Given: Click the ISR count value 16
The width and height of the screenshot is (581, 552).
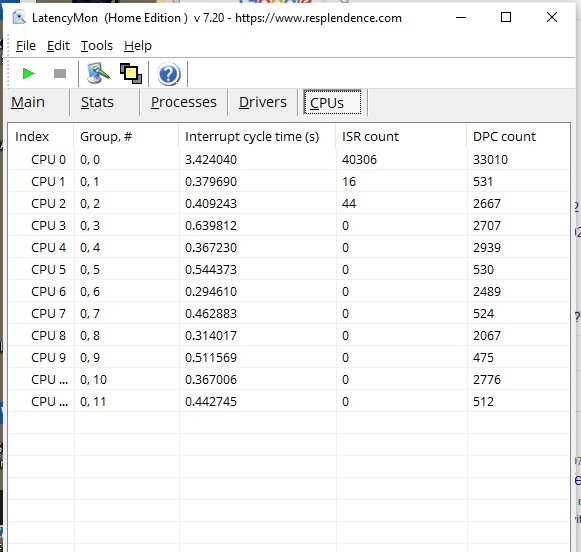Looking at the screenshot, I should [349, 182].
